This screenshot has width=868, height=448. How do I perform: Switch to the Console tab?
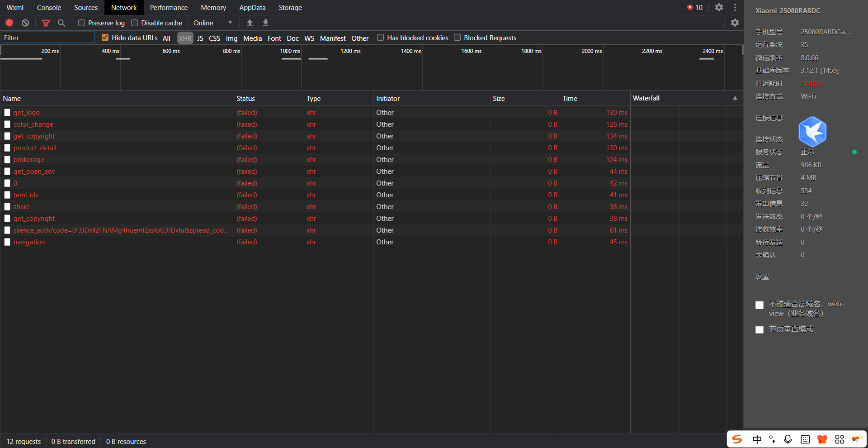pyautogui.click(x=49, y=8)
